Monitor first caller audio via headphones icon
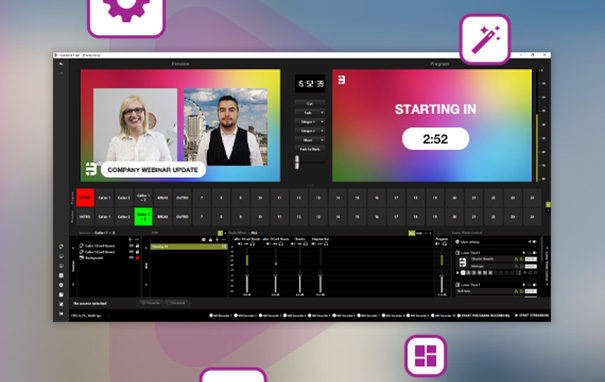This screenshot has width=605, height=382. 252,243
